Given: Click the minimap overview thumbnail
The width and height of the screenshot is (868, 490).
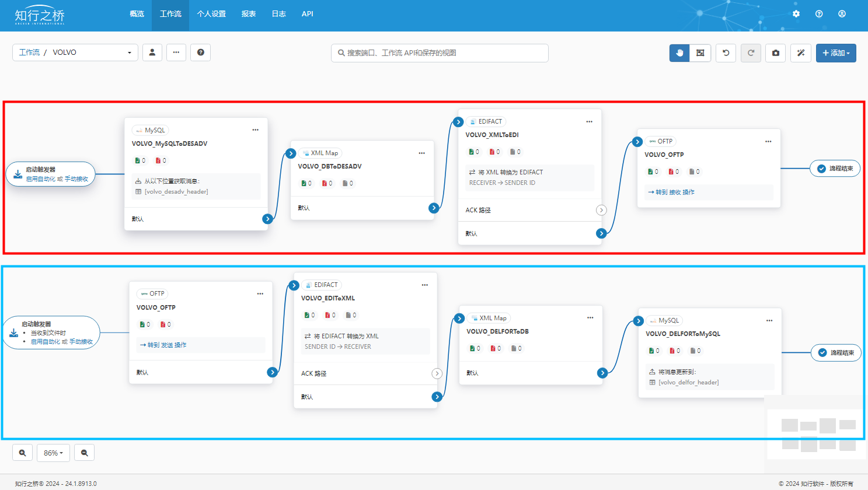Looking at the screenshot, I should 815,433.
